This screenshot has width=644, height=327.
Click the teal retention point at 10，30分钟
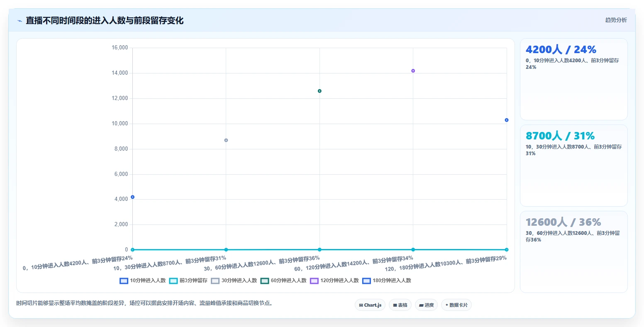226,250
